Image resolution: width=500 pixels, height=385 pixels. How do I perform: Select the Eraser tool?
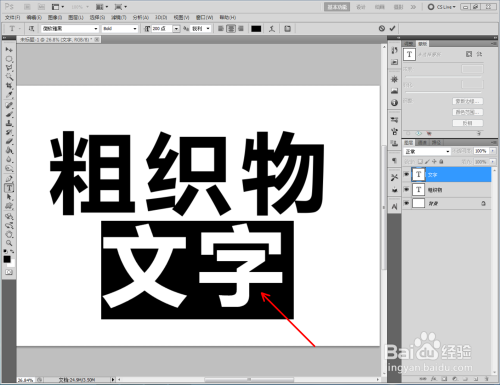click(9, 141)
